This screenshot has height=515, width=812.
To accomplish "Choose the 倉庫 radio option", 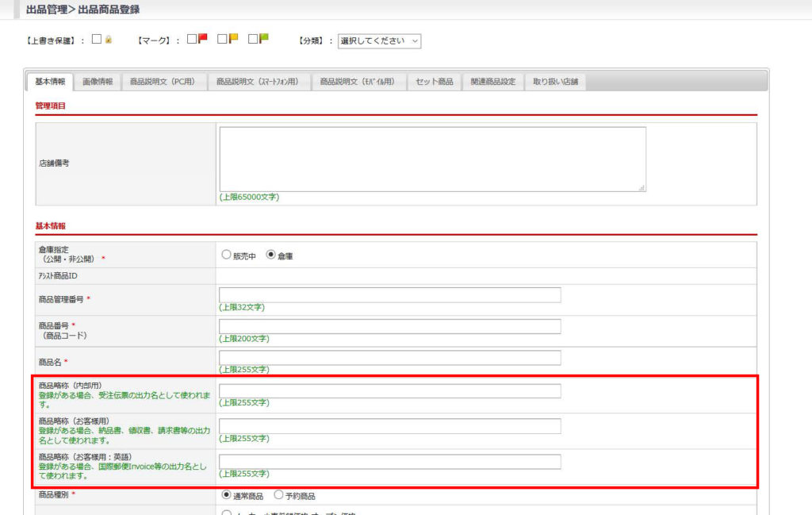I will (x=271, y=256).
